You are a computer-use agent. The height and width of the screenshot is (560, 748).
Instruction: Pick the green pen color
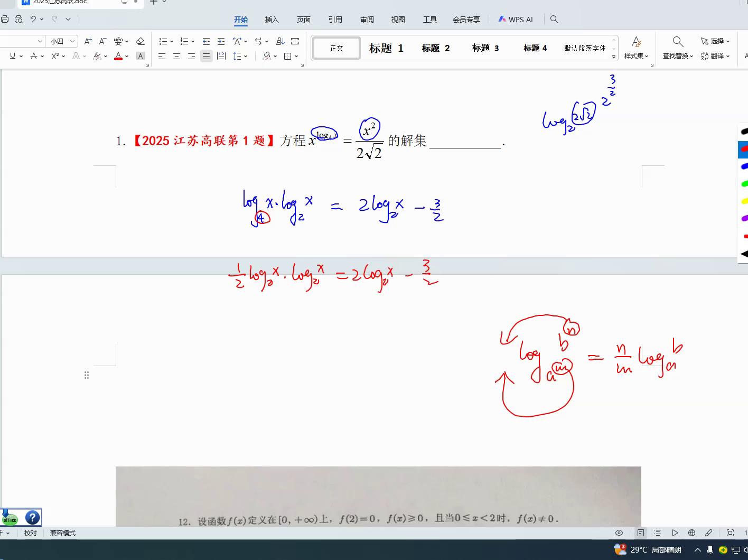point(744,184)
